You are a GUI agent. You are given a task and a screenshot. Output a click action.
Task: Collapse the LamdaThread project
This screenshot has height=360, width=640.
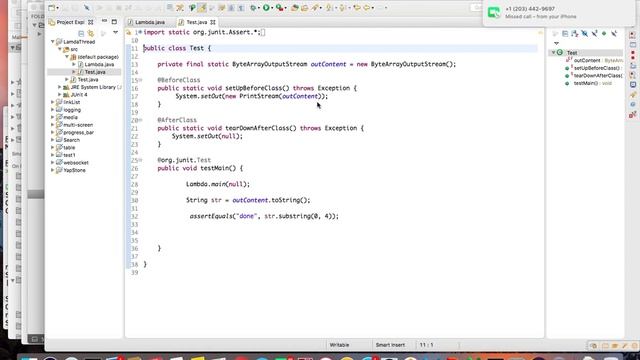[53, 42]
